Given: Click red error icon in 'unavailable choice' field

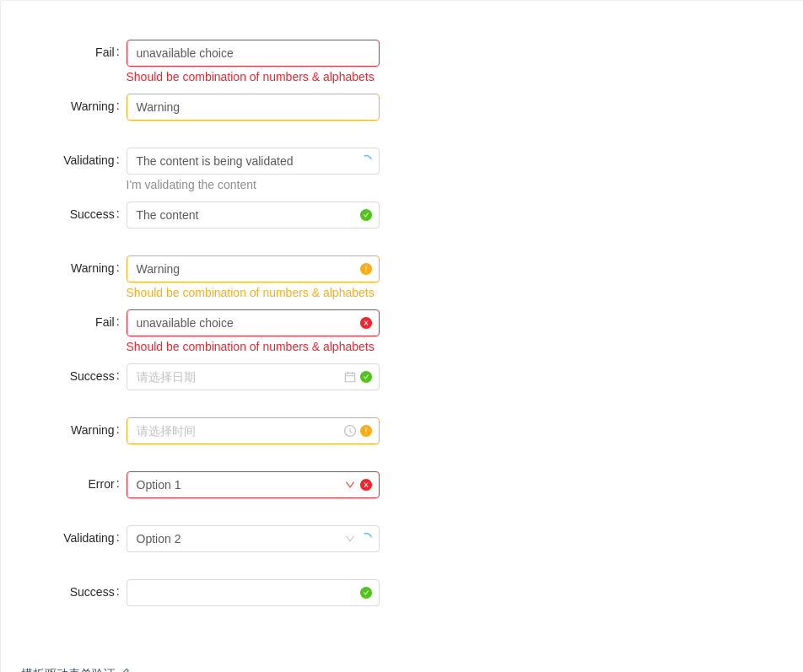Looking at the screenshot, I should coord(366,323).
